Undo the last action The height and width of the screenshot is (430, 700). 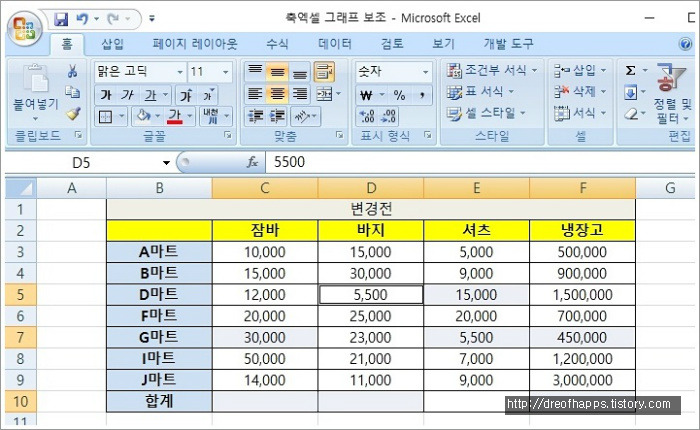pyautogui.click(x=82, y=19)
